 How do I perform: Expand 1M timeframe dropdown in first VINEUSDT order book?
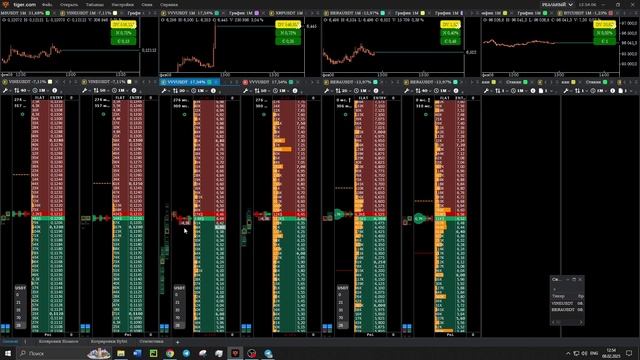pos(40,90)
